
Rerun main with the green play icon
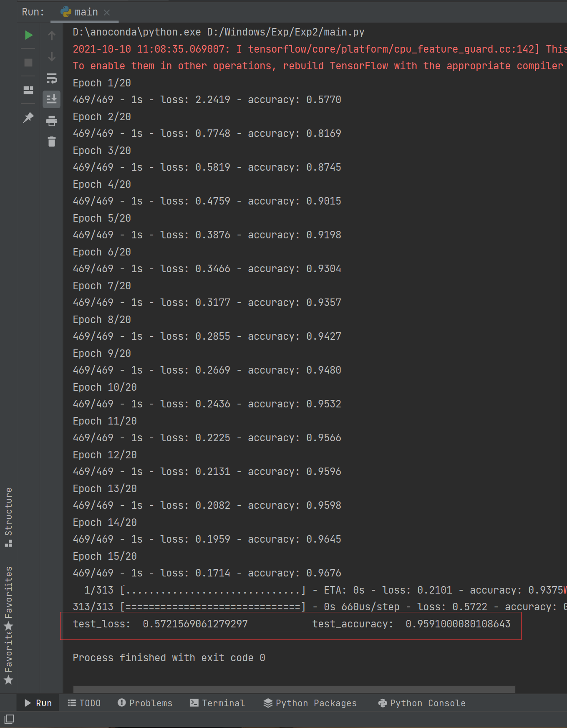pos(28,35)
